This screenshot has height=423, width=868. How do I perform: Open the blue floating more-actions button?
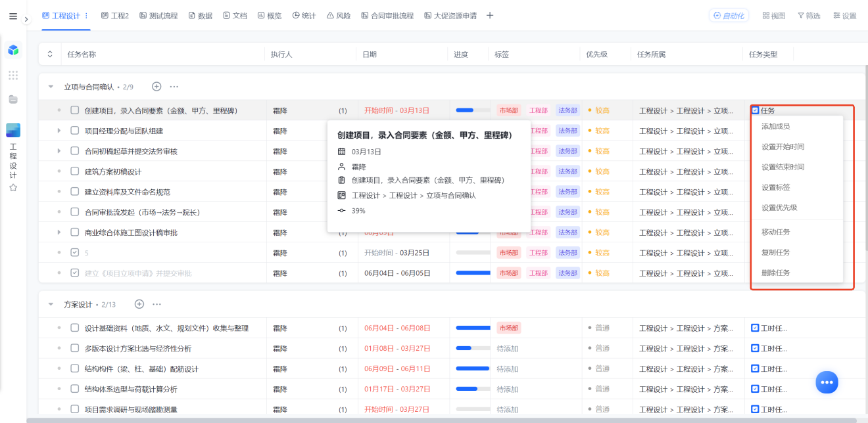coord(827,382)
